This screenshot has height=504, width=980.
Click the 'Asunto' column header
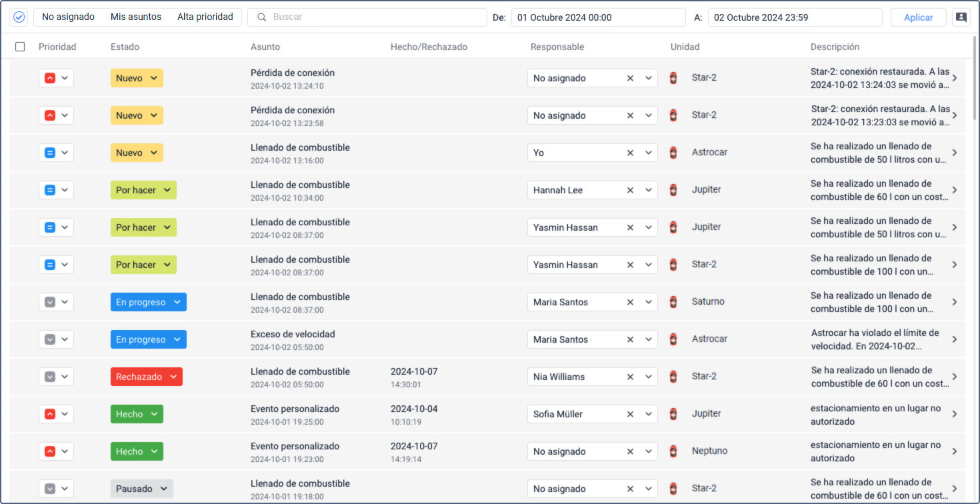(x=265, y=47)
